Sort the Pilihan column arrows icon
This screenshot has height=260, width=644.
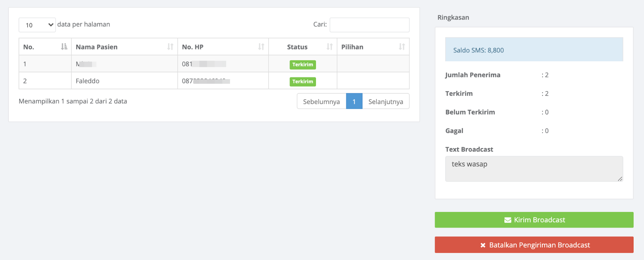[x=402, y=47]
